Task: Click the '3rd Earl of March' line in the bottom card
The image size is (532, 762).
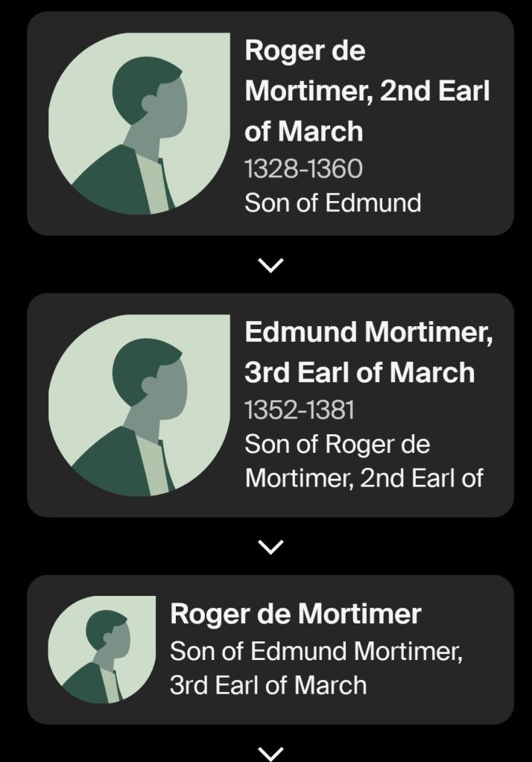Action: 268,685
